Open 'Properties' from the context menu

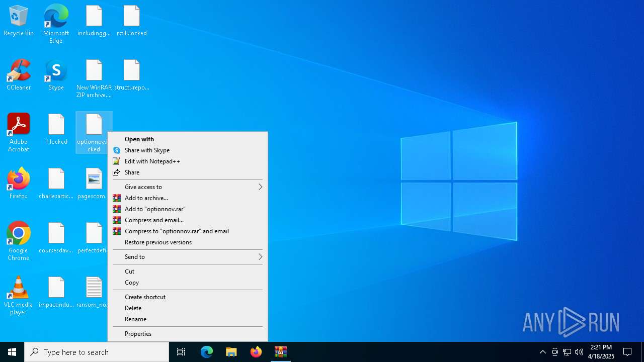tap(188, 334)
